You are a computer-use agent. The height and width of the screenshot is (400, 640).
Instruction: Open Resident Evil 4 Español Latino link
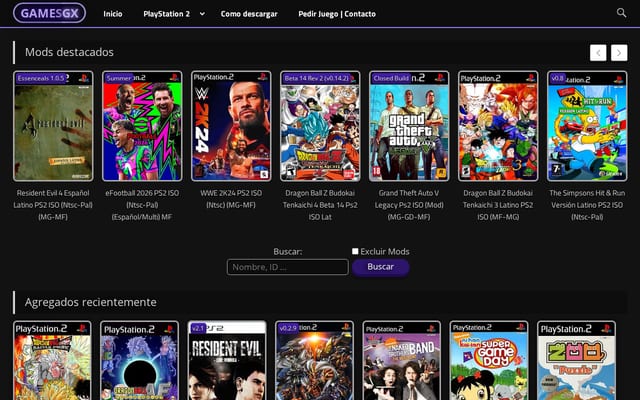(53, 205)
